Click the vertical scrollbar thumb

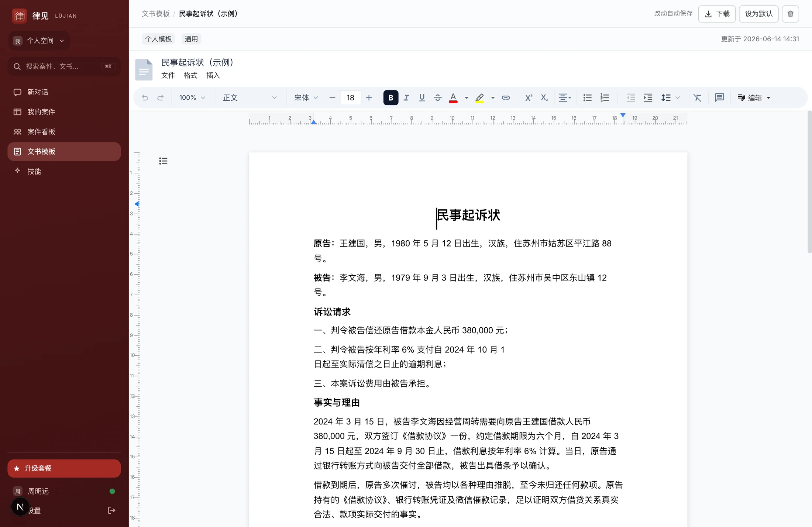point(809,182)
